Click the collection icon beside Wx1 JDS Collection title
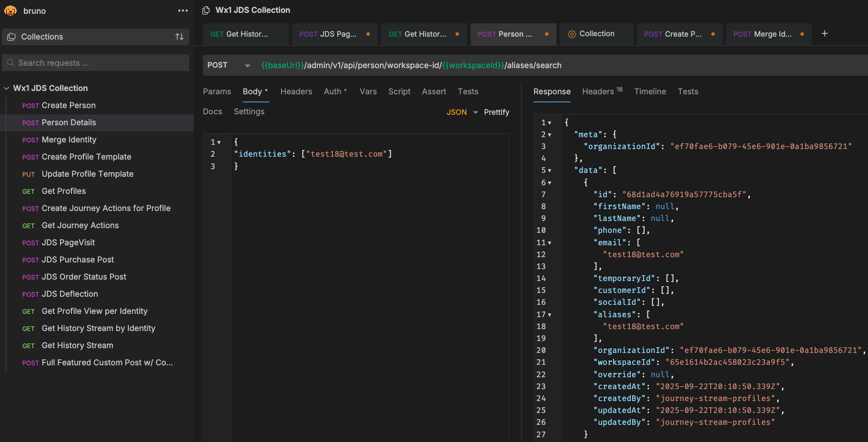The width and height of the screenshot is (868, 442). click(x=206, y=10)
